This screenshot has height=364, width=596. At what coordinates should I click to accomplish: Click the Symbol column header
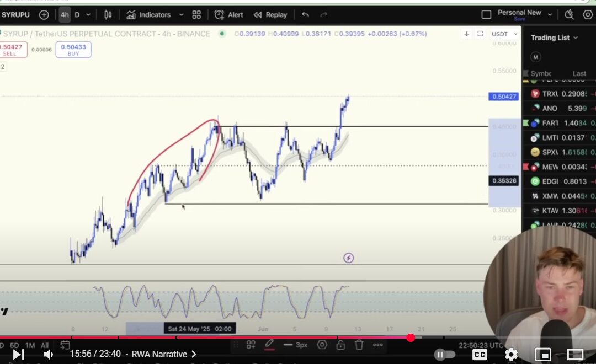[x=540, y=73]
